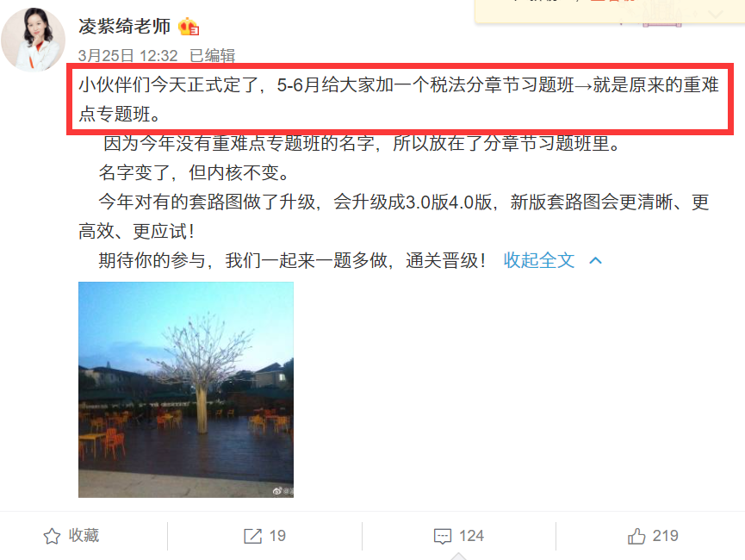Viewport: 745px width, 560px height.
Task: Click the comment bubble icon
Action: click(x=443, y=536)
